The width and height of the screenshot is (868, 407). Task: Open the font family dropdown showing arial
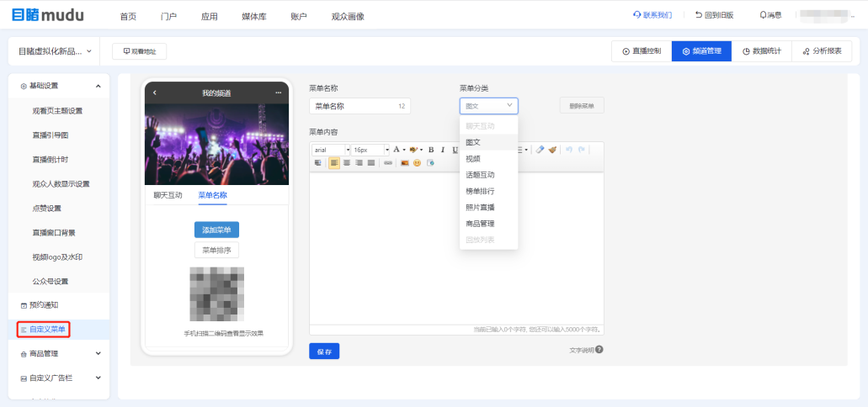pyautogui.click(x=331, y=150)
